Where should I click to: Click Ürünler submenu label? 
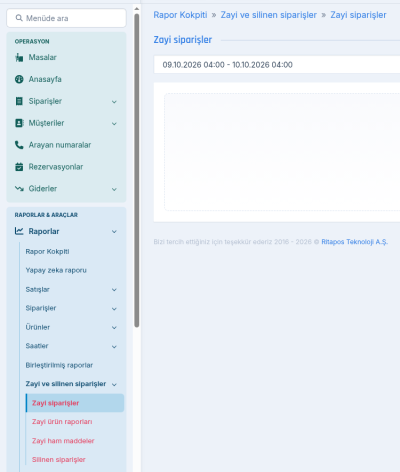tap(38, 327)
